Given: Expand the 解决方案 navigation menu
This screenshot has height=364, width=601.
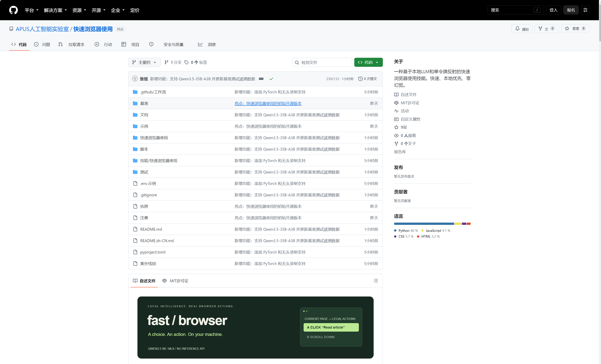Looking at the screenshot, I should (x=55, y=10).
